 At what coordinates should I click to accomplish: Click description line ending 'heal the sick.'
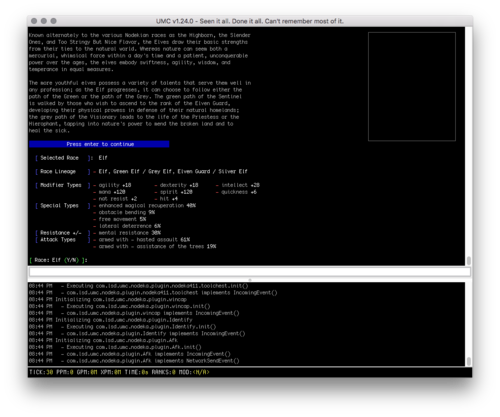tap(49, 130)
